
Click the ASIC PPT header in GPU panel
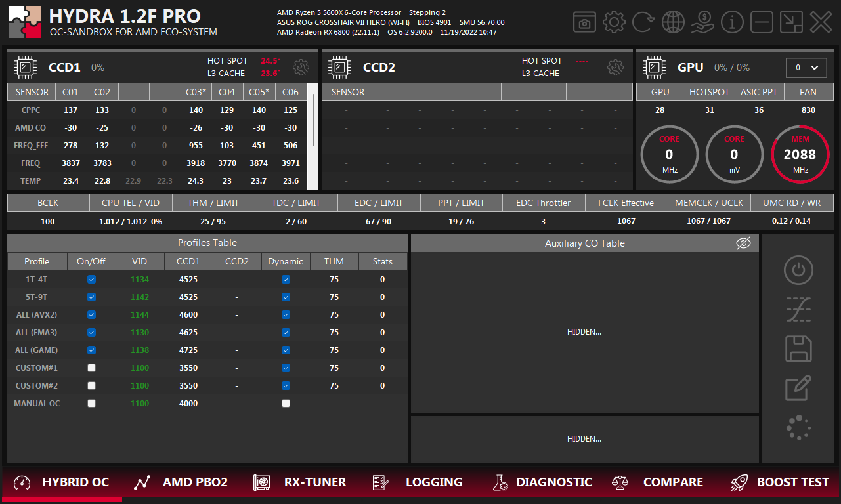click(x=759, y=92)
